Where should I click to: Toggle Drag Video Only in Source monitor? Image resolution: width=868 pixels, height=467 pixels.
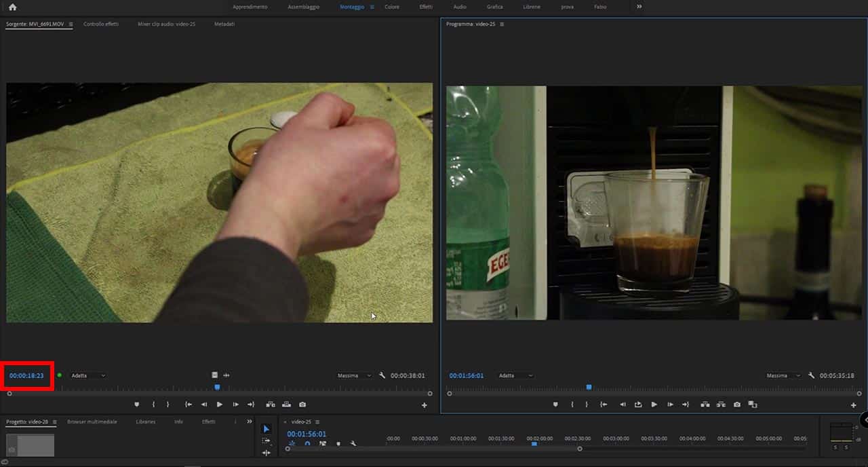pos(214,375)
